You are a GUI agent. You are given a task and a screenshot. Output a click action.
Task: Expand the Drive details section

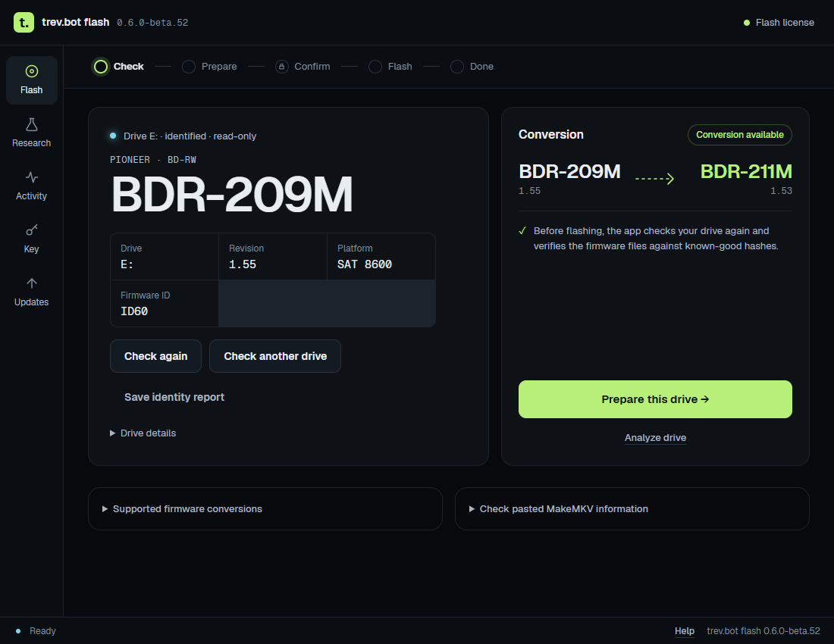143,433
